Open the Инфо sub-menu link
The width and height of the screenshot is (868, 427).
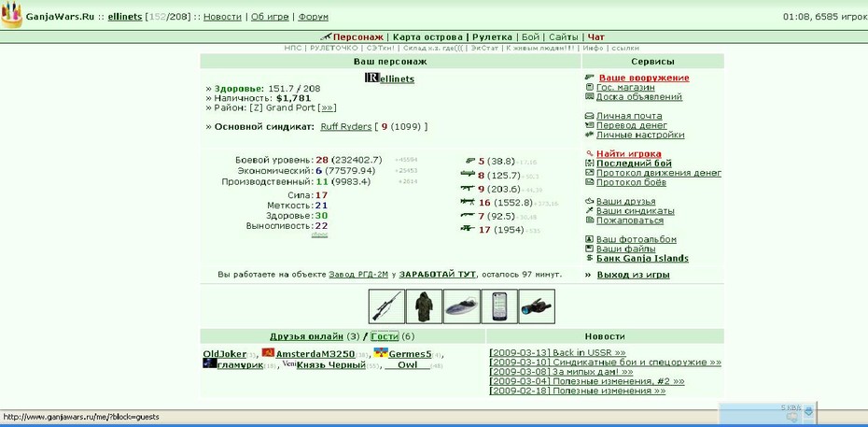(x=593, y=49)
